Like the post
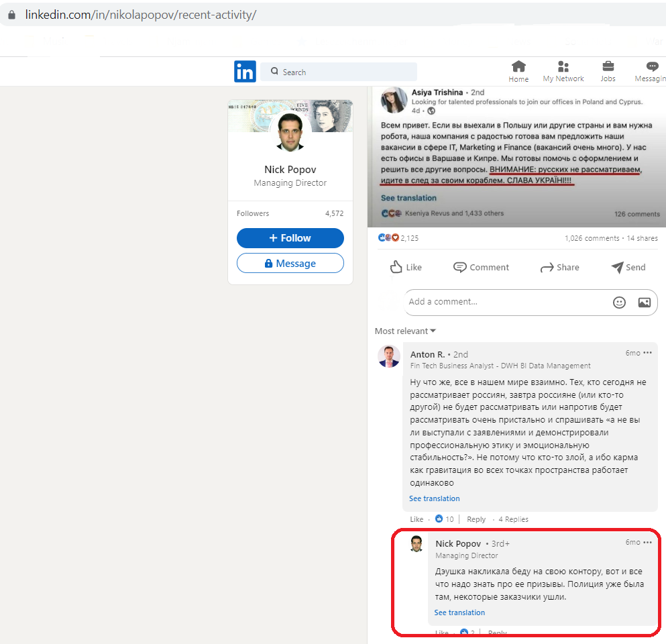The height and width of the screenshot is (644, 666). point(406,267)
